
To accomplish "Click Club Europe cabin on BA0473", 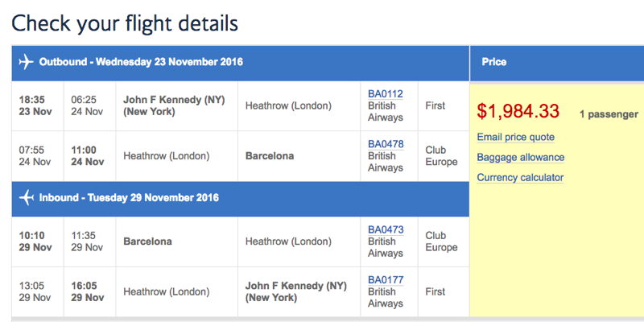I will point(441,242).
